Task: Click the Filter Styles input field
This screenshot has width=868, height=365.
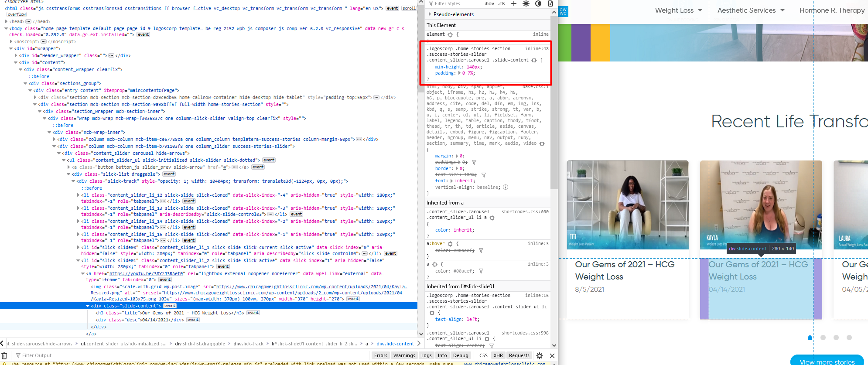Action: pos(454,3)
